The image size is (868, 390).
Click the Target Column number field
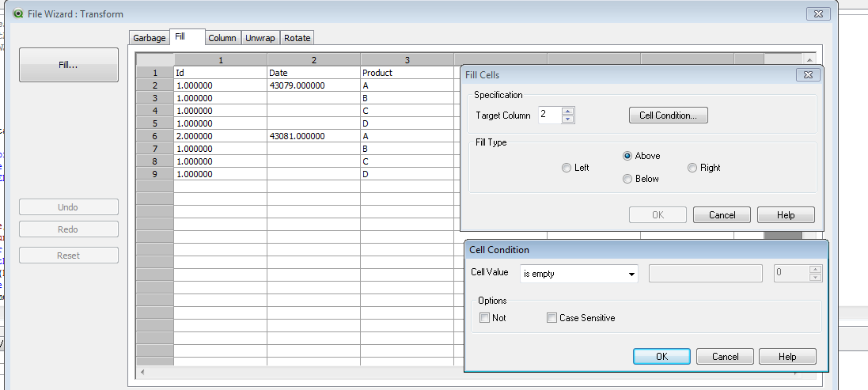click(x=549, y=115)
